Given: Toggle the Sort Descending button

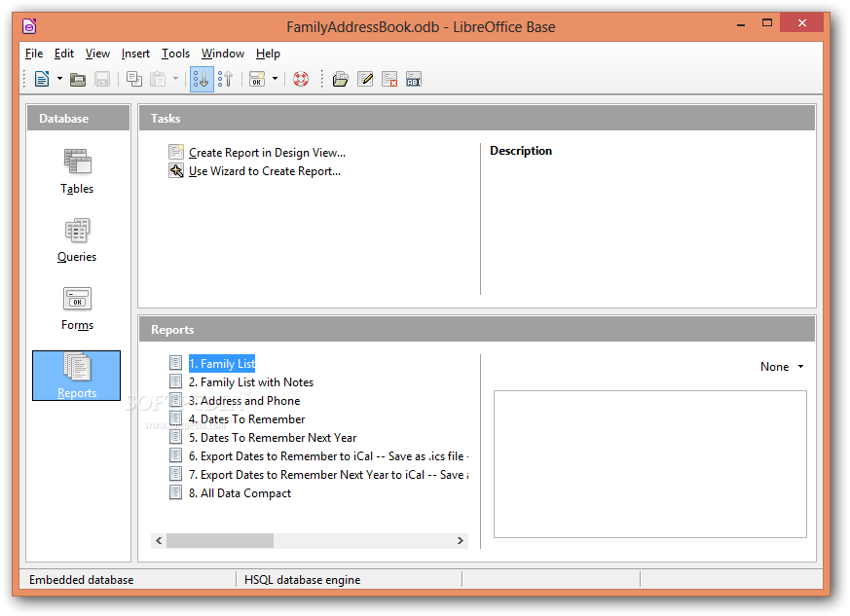Looking at the screenshot, I should pyautogui.click(x=226, y=80).
